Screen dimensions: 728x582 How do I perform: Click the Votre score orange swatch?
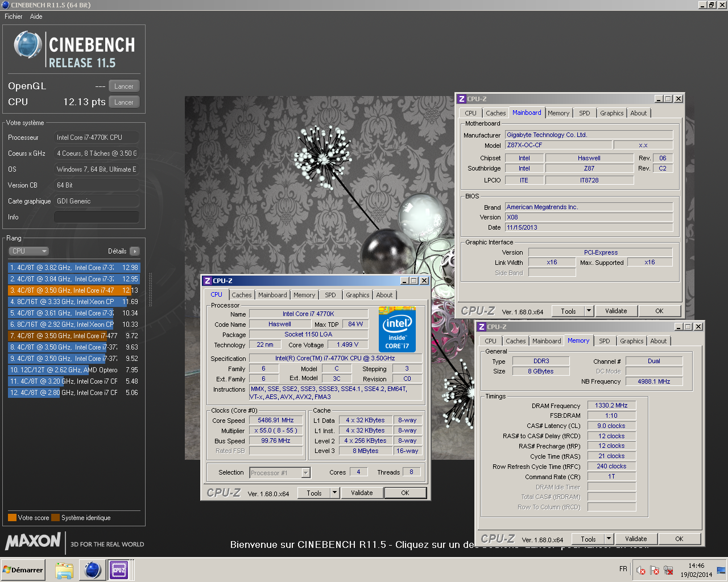tap(12, 518)
